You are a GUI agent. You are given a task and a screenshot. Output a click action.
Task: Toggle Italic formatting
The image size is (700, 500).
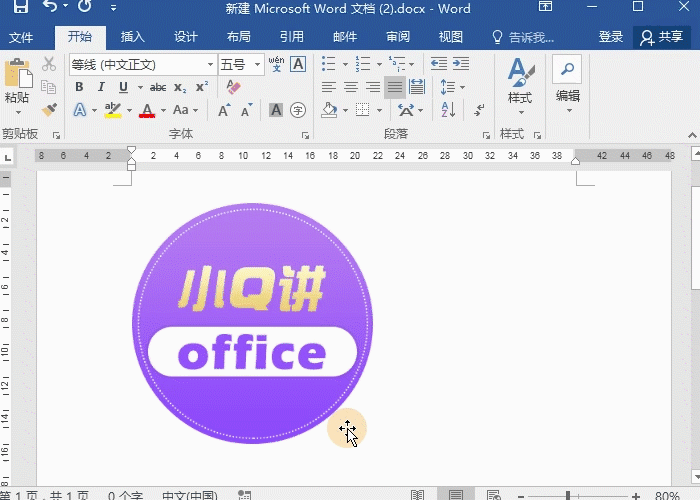tap(101, 87)
